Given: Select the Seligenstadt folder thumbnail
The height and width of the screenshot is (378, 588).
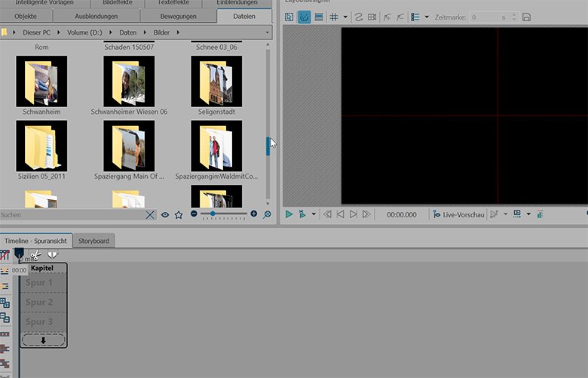Looking at the screenshot, I should coord(216,81).
